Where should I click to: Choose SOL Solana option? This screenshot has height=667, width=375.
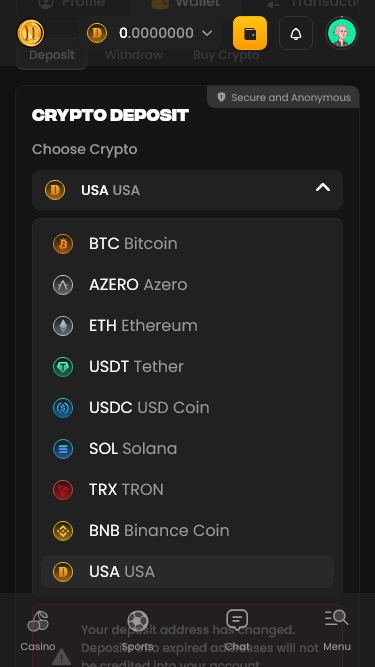tap(188, 449)
